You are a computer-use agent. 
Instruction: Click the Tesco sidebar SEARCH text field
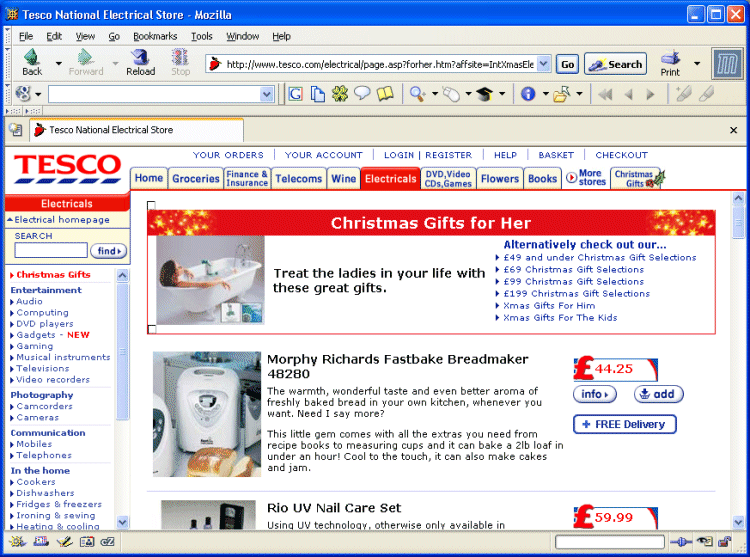[51, 250]
